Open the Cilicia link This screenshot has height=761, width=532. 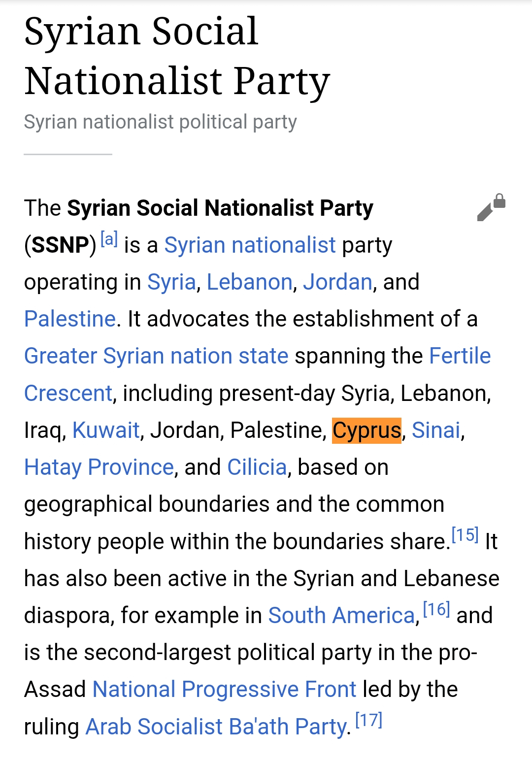(x=257, y=467)
